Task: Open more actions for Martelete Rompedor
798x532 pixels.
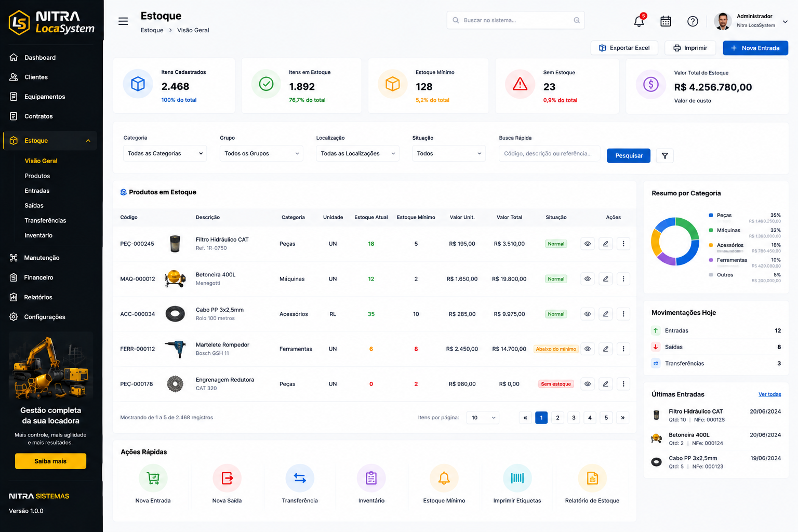Action: (x=623, y=349)
